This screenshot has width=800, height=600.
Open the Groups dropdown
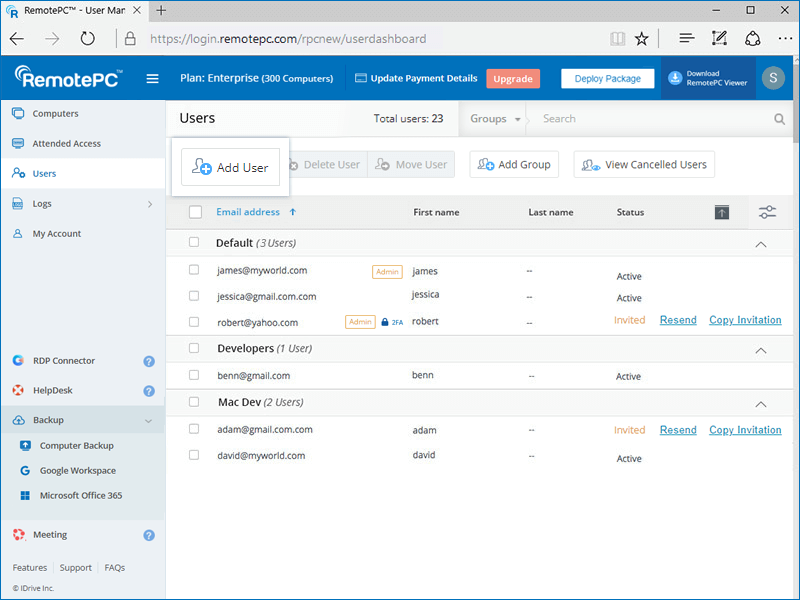click(495, 119)
